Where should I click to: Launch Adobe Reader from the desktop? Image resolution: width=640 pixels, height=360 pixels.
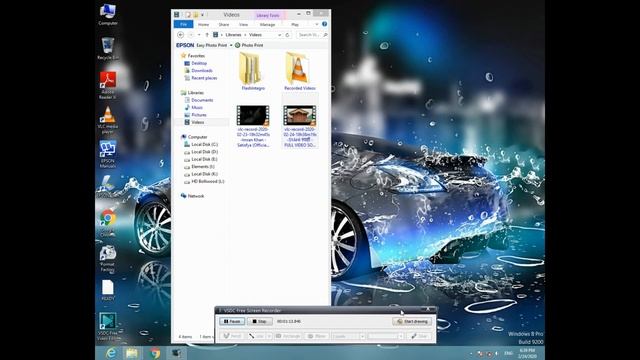tap(108, 85)
